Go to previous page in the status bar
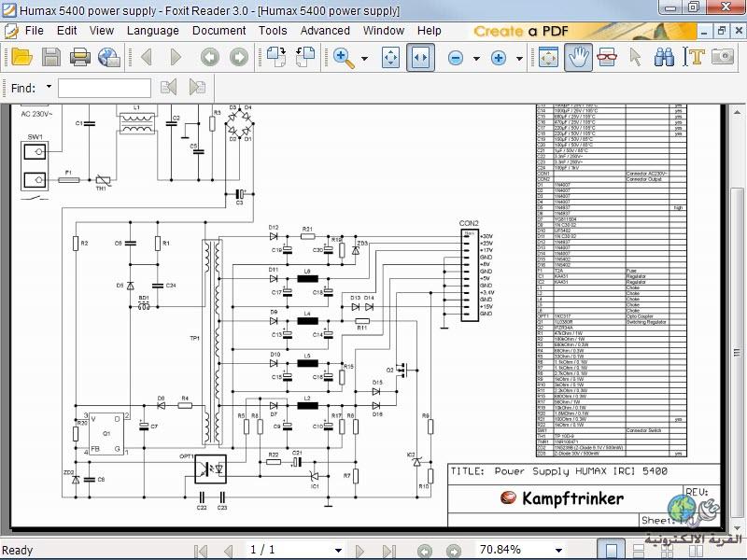 (229, 551)
